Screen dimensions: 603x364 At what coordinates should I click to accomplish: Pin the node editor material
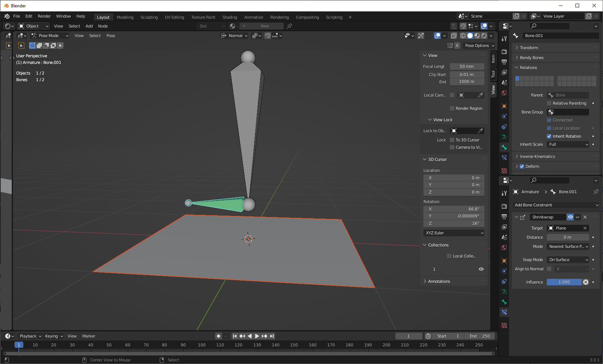pyautogui.click(x=289, y=26)
